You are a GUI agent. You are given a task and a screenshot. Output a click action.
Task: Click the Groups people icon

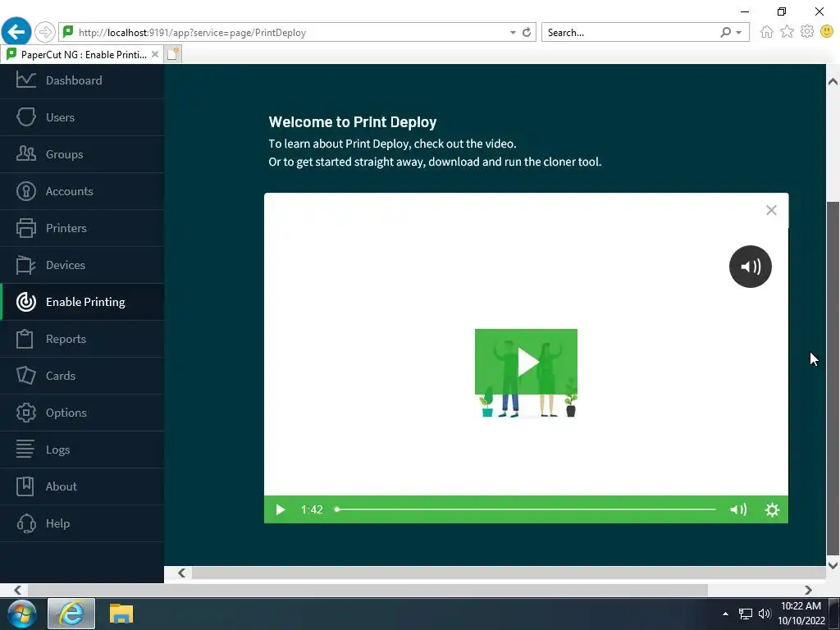(25, 153)
